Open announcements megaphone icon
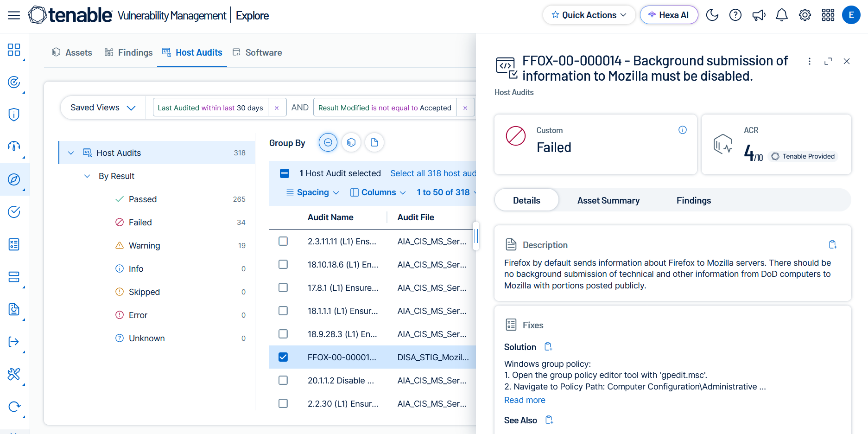This screenshot has height=434, width=868. point(759,15)
